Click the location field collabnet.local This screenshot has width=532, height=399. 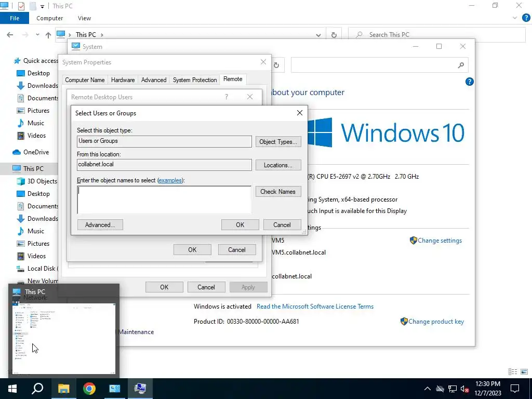(x=164, y=165)
